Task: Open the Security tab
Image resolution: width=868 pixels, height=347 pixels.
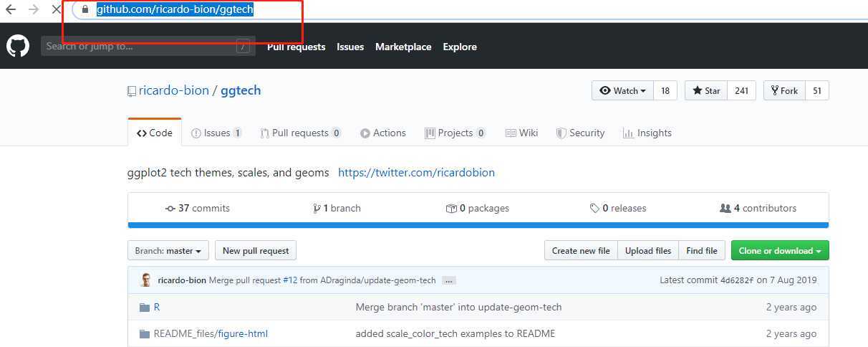Action: [581, 133]
